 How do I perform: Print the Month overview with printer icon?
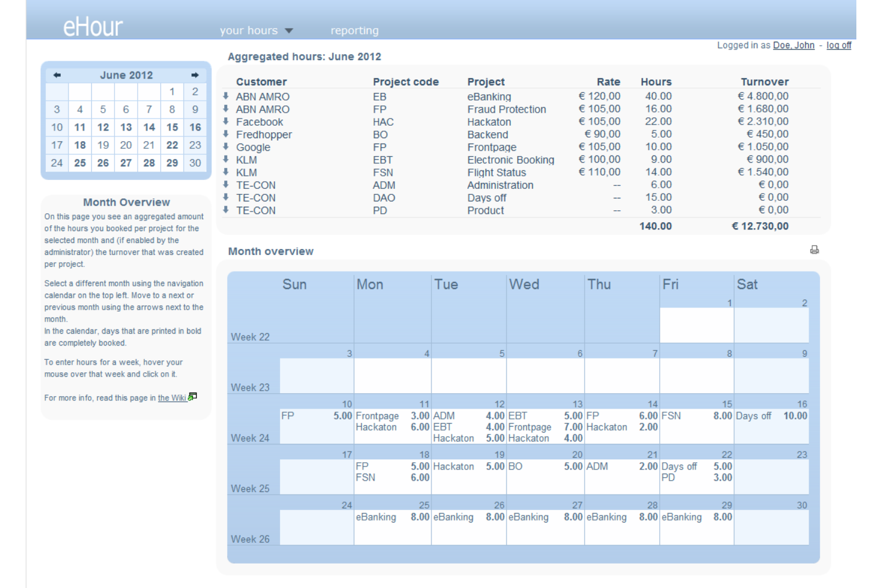[x=814, y=250]
